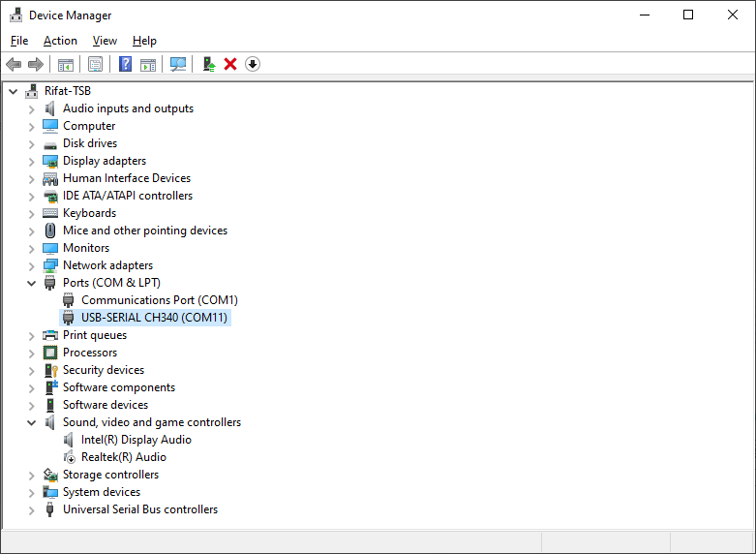Open the Action menu

[x=60, y=41]
